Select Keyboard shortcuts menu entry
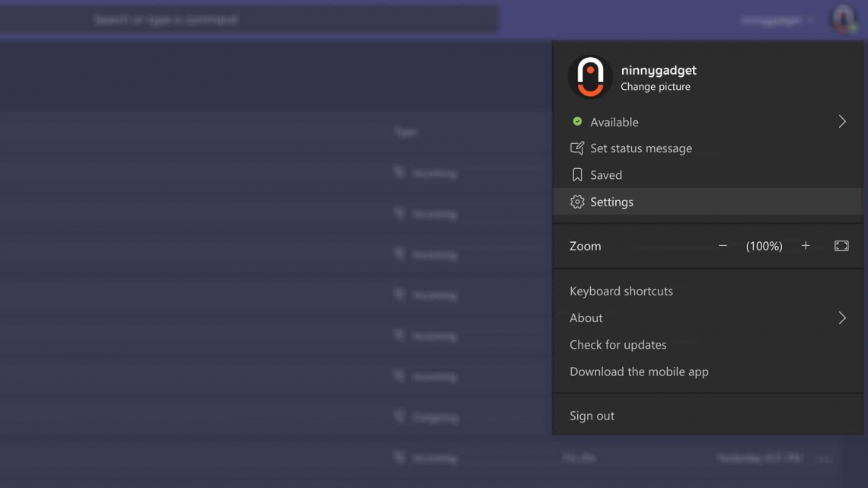Viewport: 868px width, 488px height. click(621, 291)
